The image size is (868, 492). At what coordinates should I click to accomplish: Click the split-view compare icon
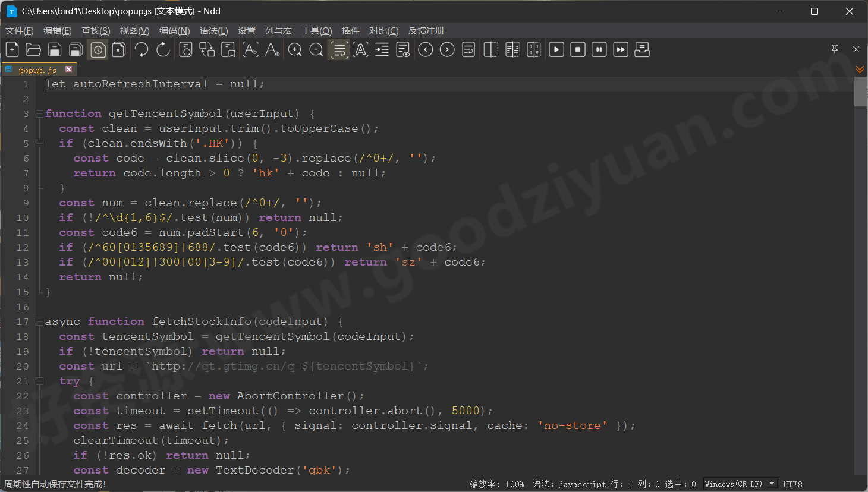[x=490, y=49]
